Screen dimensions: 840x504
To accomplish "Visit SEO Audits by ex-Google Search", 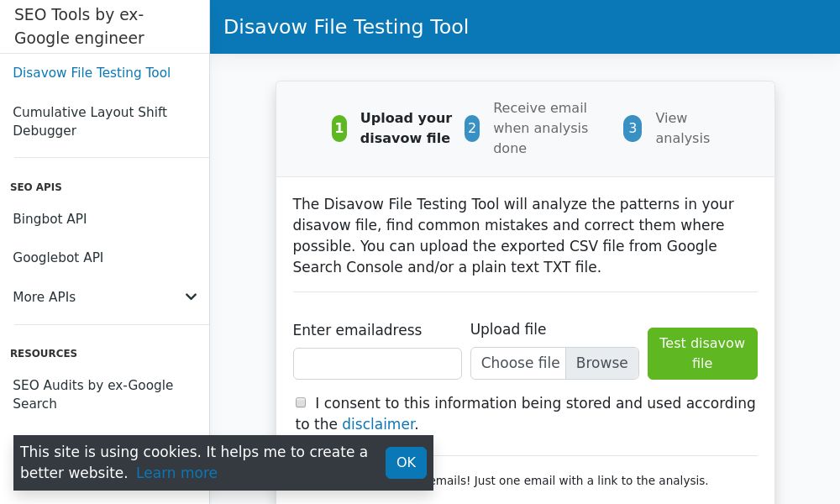I will click(x=92, y=394).
